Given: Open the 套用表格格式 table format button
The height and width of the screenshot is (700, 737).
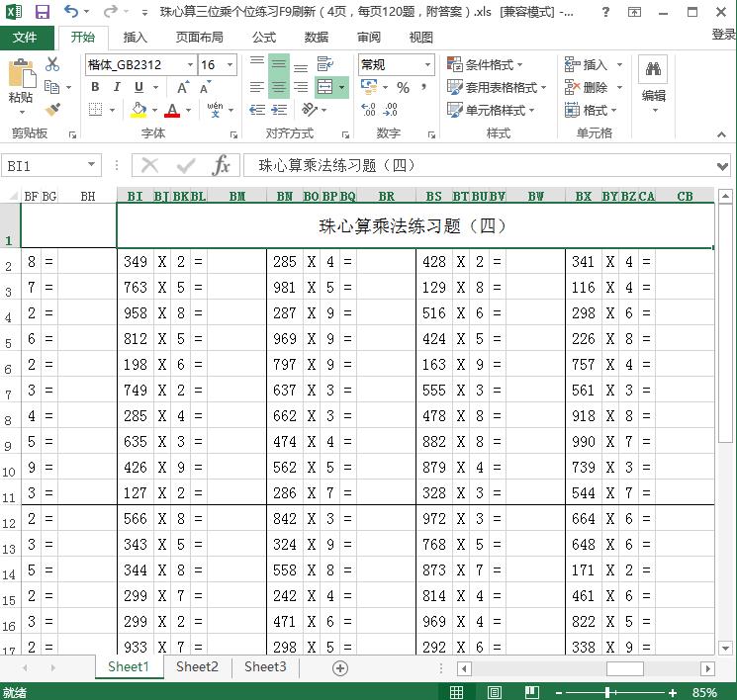Looking at the screenshot, I should pos(497,87).
